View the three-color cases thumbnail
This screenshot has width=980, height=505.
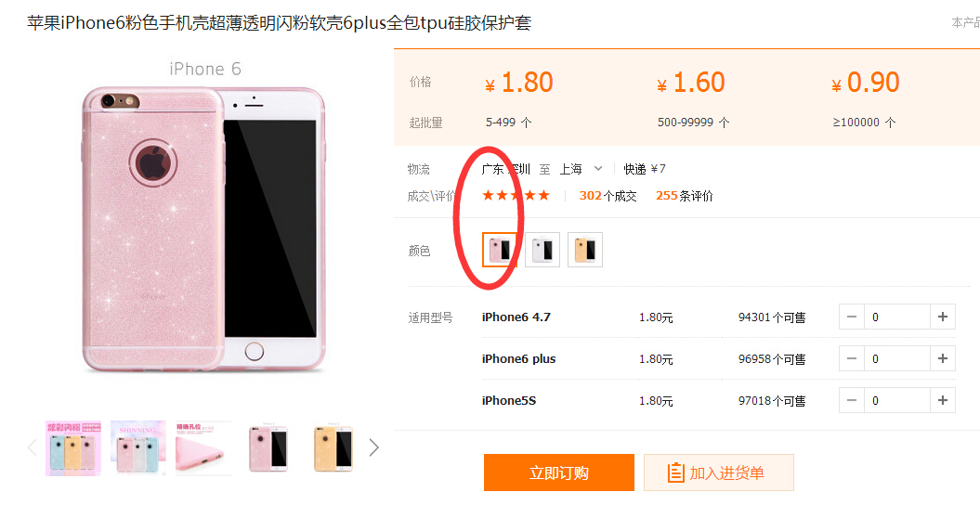tap(73, 448)
